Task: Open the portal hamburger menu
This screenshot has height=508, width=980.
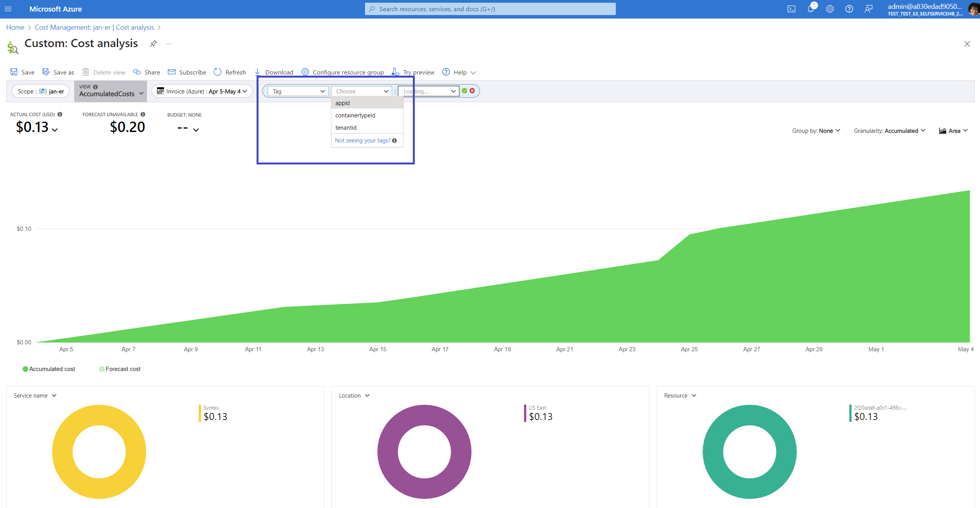Action: (x=8, y=9)
